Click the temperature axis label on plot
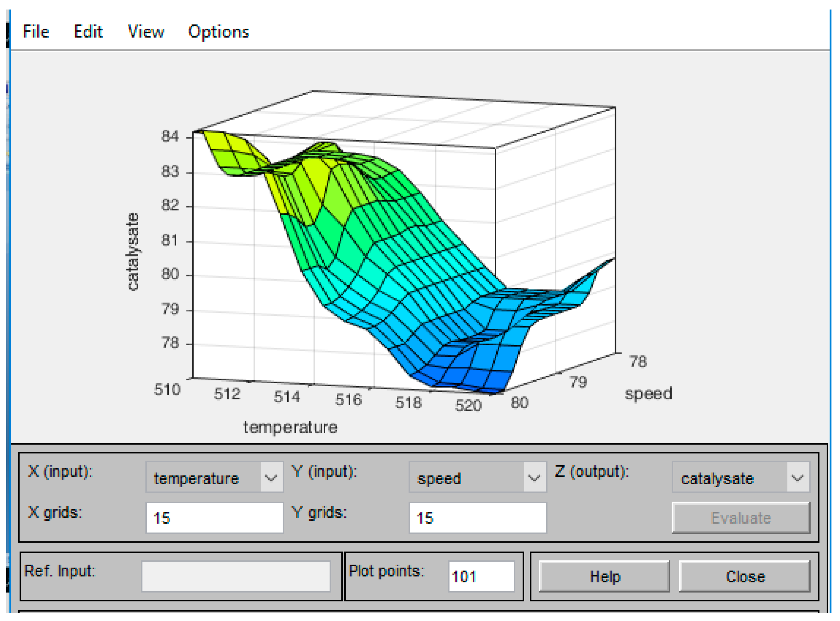The width and height of the screenshot is (840, 621). click(x=291, y=427)
